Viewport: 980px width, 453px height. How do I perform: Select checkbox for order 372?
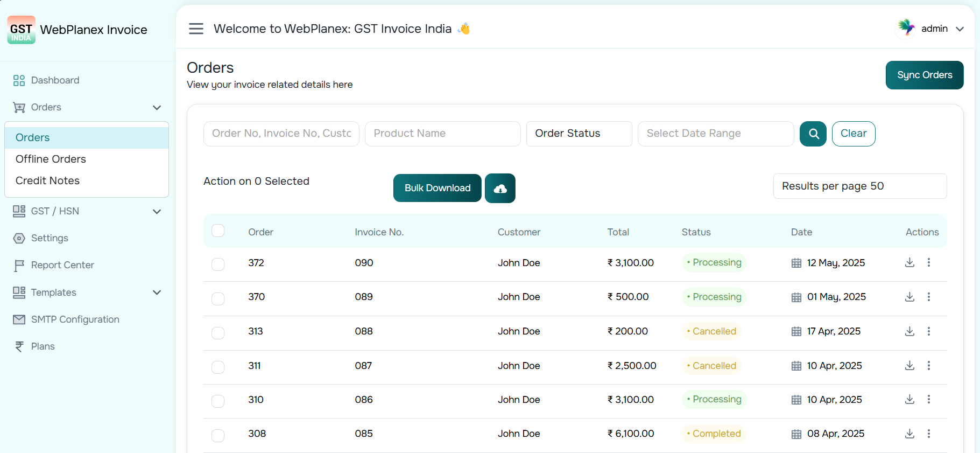coord(218,264)
